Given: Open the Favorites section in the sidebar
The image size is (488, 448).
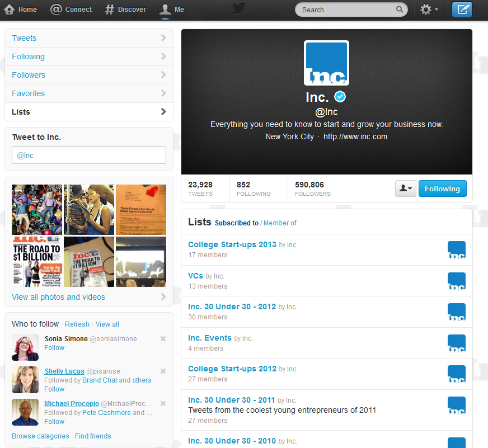Looking at the screenshot, I should (x=89, y=93).
